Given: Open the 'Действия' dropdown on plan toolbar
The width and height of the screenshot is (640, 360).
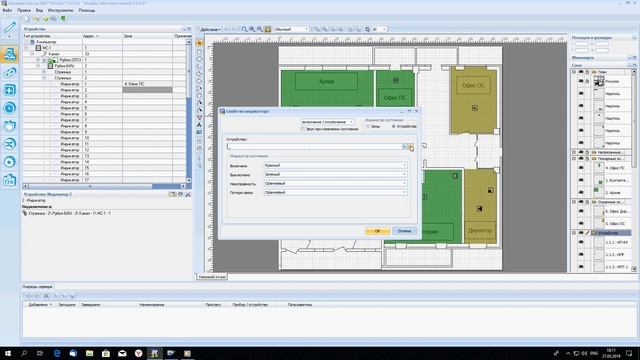Looking at the screenshot, I should tap(210, 29).
